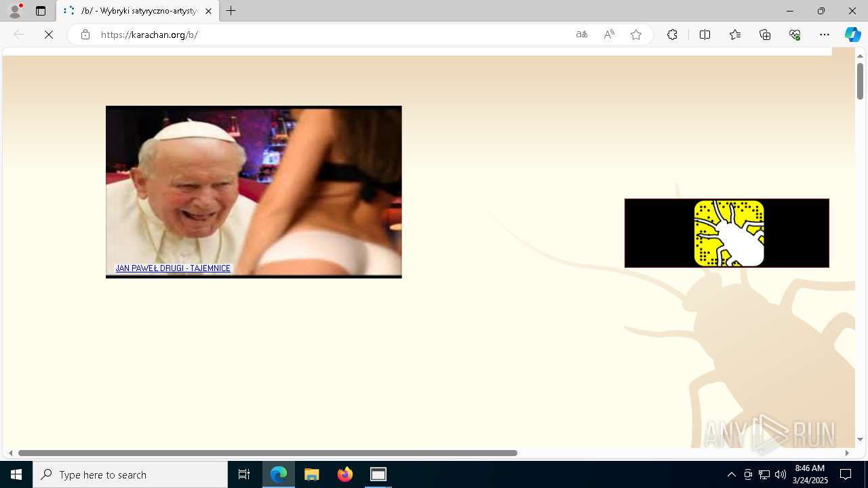This screenshot has width=868, height=488.
Task: Open Browser essentials
Action: 795,35
